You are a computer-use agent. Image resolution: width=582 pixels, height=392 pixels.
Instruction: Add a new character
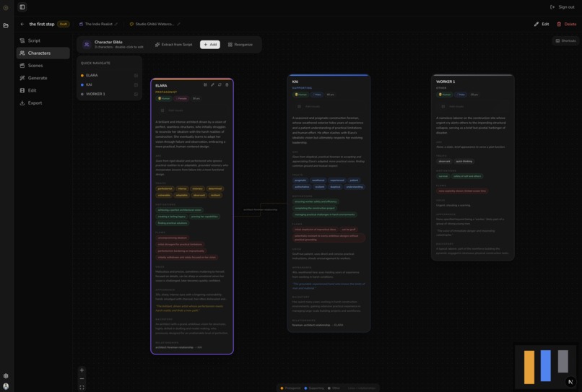tap(210, 45)
